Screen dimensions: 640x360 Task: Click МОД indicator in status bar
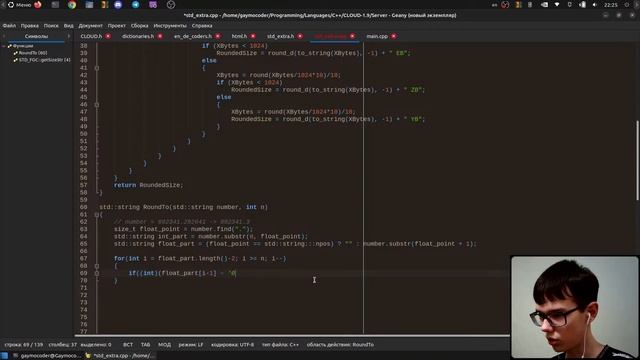click(x=164, y=345)
